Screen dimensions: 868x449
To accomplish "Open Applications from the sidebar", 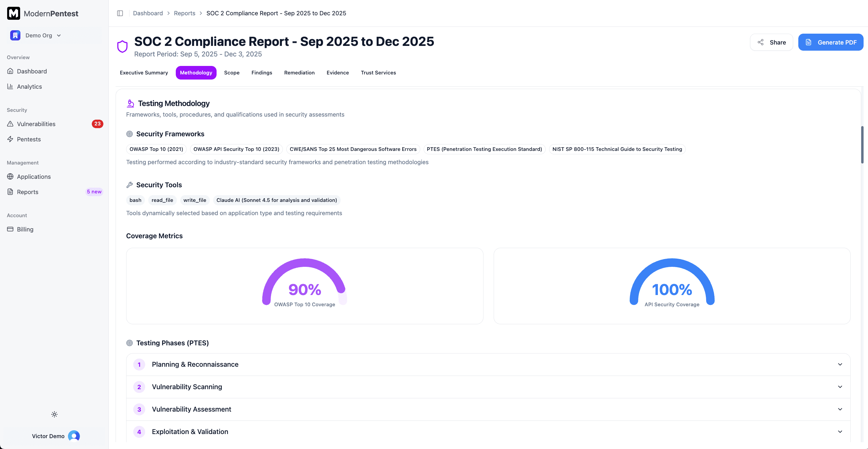I will [x=34, y=177].
